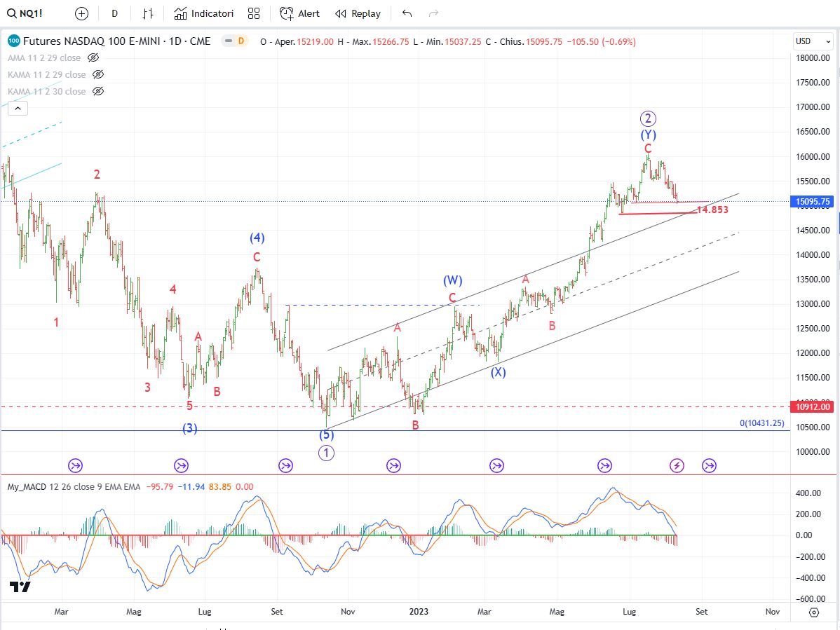Open the Indicatori panel
The height and width of the screenshot is (630, 840).
pyautogui.click(x=204, y=13)
